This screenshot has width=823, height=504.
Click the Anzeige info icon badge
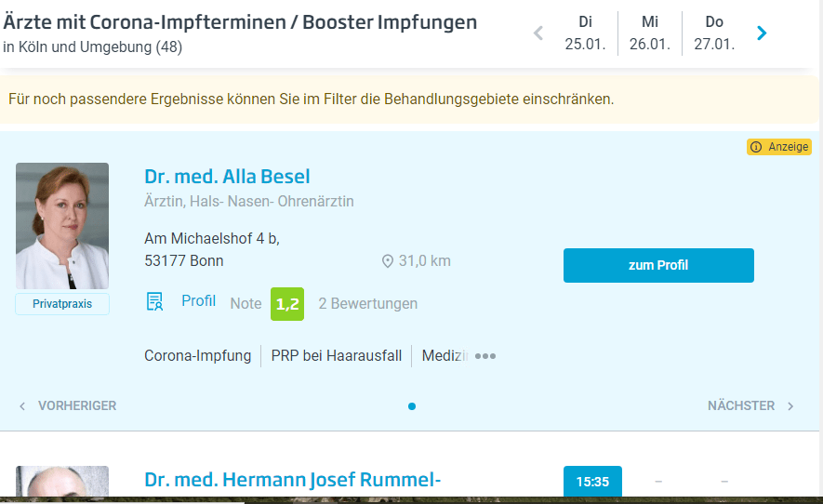(779, 147)
